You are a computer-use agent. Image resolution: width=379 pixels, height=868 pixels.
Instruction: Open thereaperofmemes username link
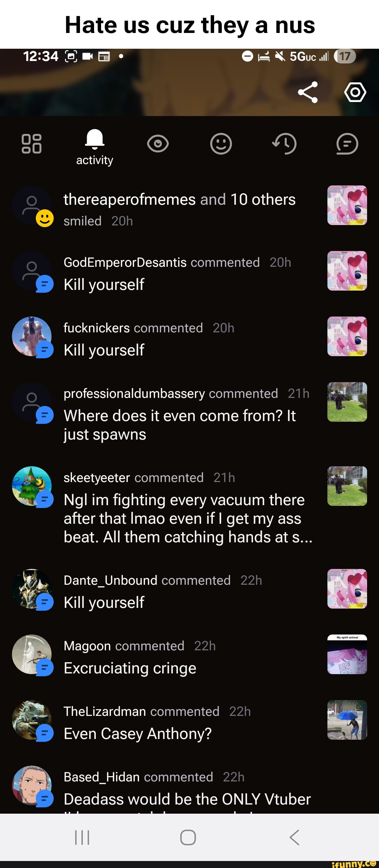129,199
